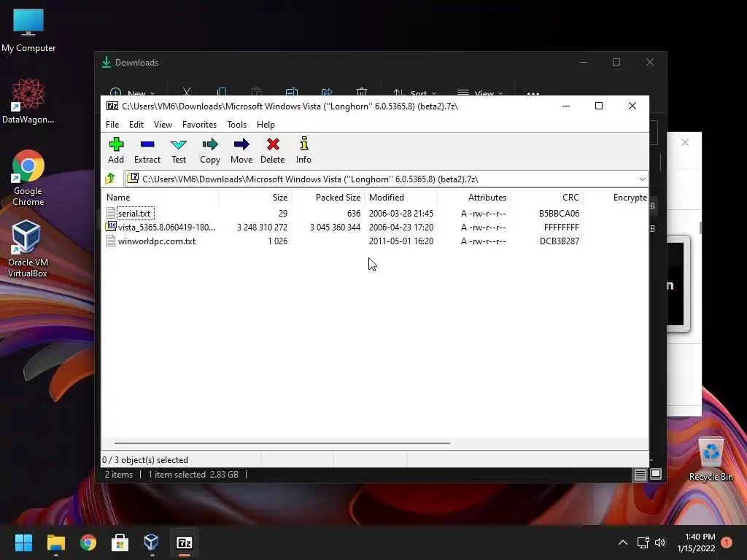Image resolution: width=747 pixels, height=560 pixels.
Task: Sort by the Size column header
Action: pyautogui.click(x=255, y=197)
